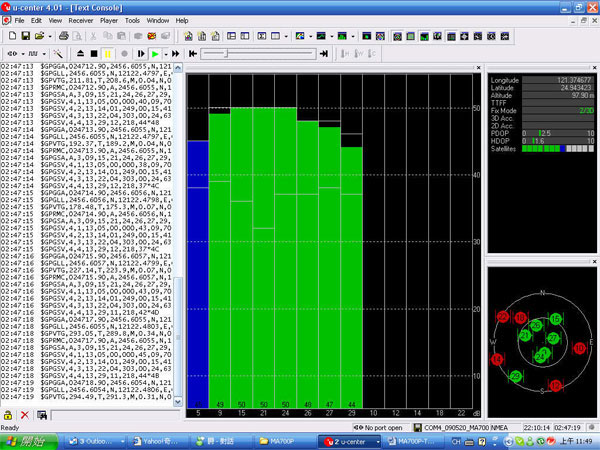The height and width of the screenshot is (450, 600).
Task: Click the Warmstart thermometer W icon
Action: click(358, 54)
